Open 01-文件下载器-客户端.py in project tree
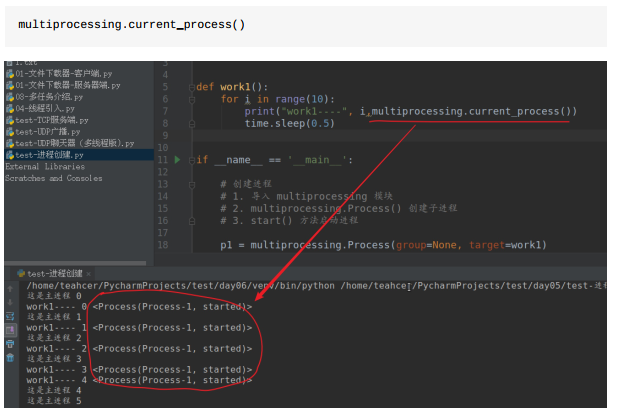Screen dimensions: 618x419 (63, 73)
